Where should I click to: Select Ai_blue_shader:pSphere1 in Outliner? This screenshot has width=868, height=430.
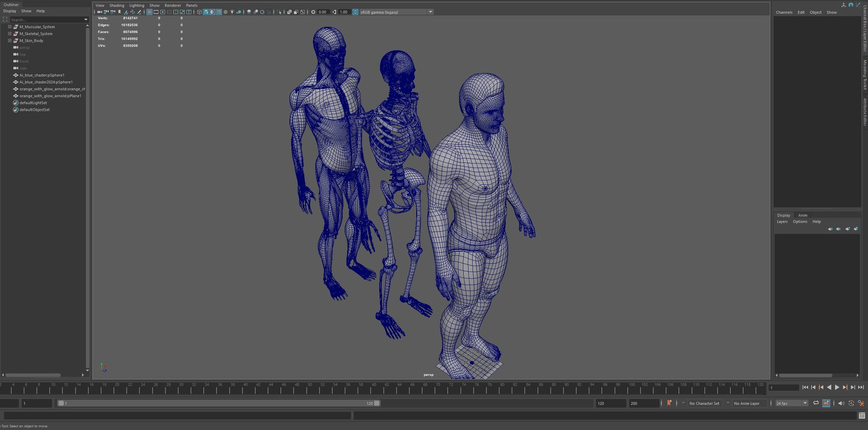point(42,75)
